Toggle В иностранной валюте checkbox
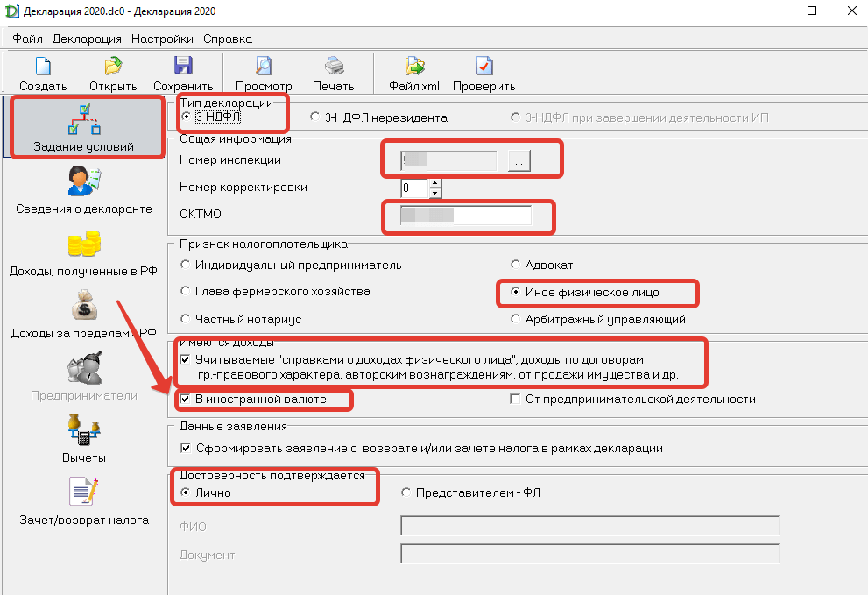The height and width of the screenshot is (595, 868). click(x=186, y=399)
